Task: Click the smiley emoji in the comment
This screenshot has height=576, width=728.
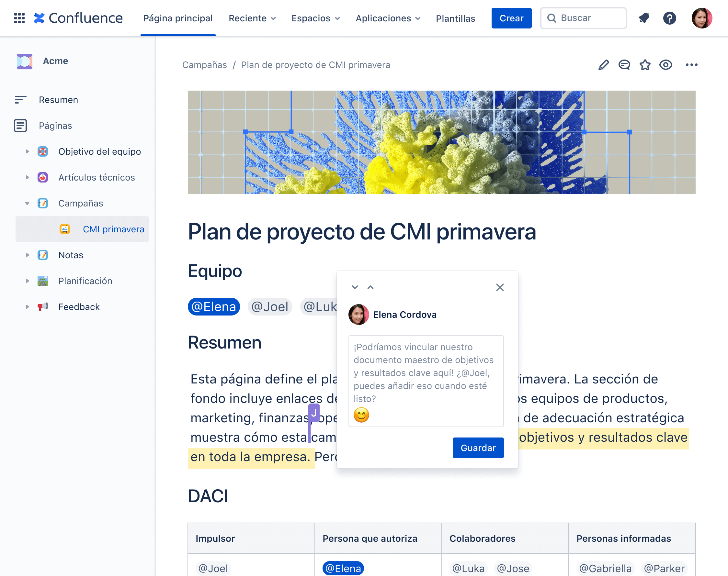Action: pos(361,415)
